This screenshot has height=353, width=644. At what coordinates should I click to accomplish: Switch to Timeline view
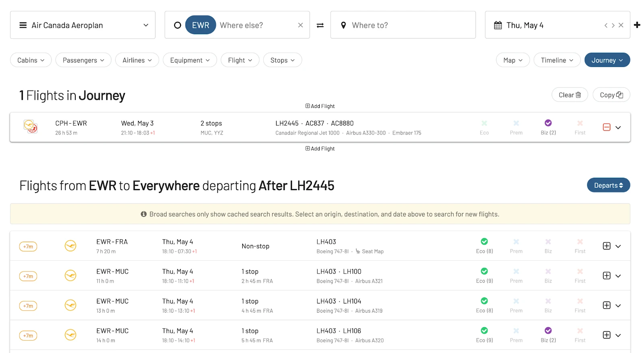pos(557,60)
